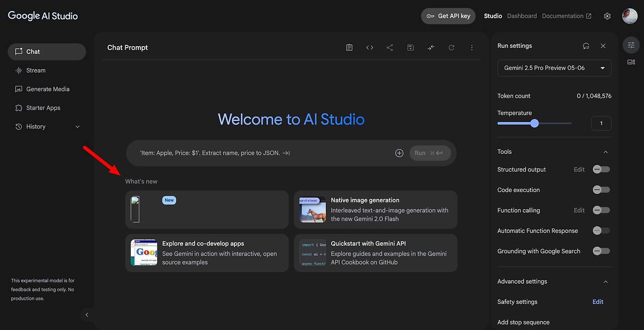Enable Structured output
The height and width of the screenshot is (330, 644).
601,169
